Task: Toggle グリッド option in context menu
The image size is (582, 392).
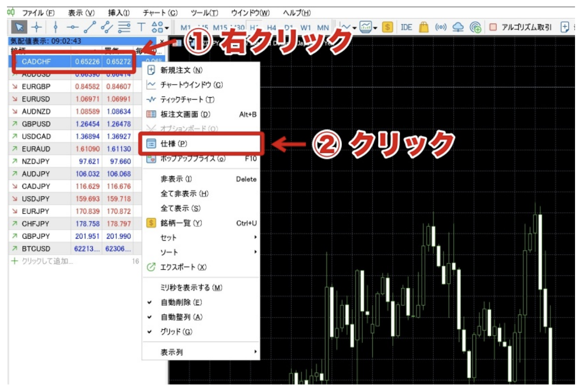Action: pos(176,332)
